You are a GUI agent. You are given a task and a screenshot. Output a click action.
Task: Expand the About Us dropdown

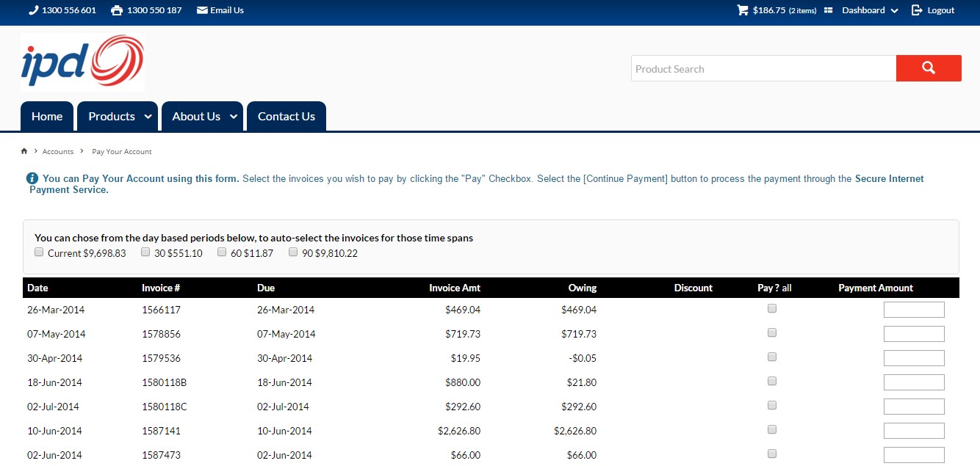[233, 117]
